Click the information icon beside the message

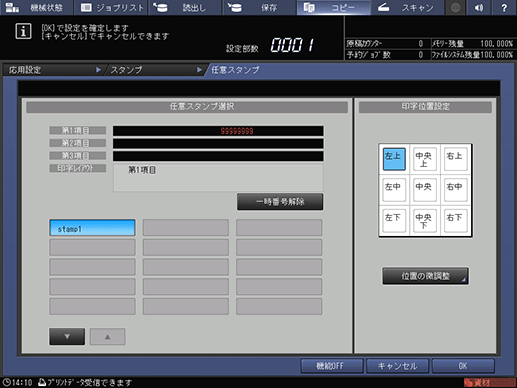tap(23, 31)
